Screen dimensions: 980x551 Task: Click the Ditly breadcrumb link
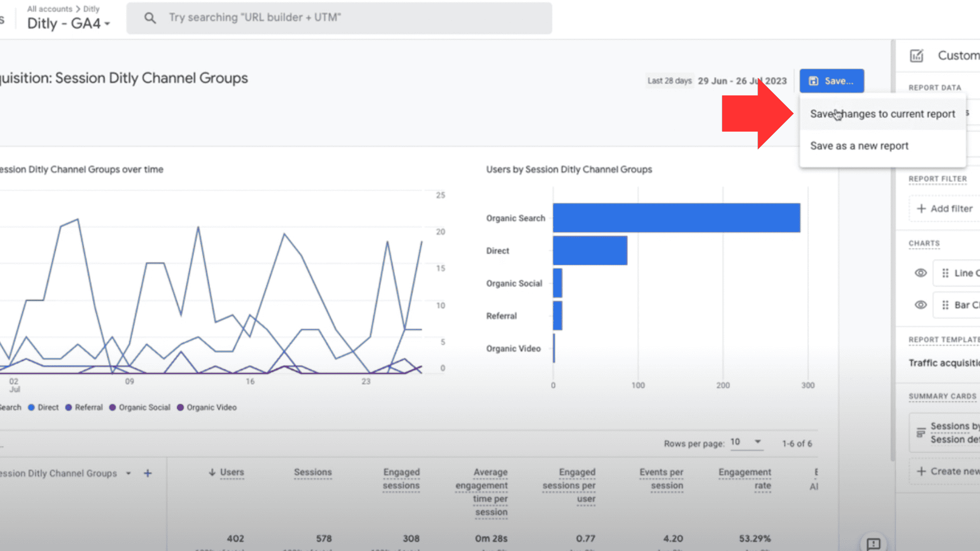[91, 9]
